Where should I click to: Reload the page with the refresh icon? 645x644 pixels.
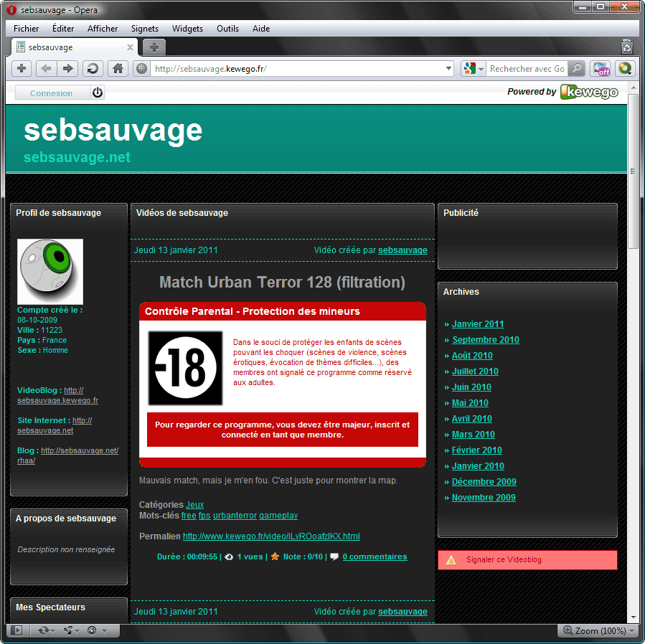click(93, 68)
